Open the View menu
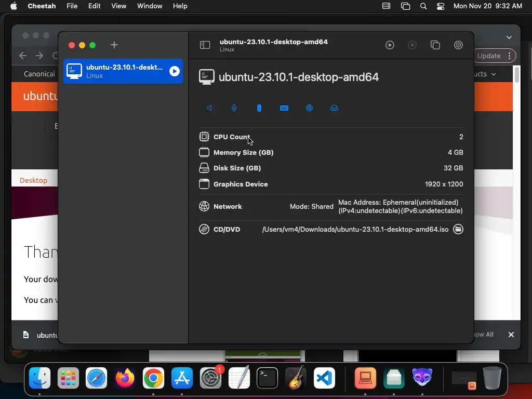 coord(119,6)
